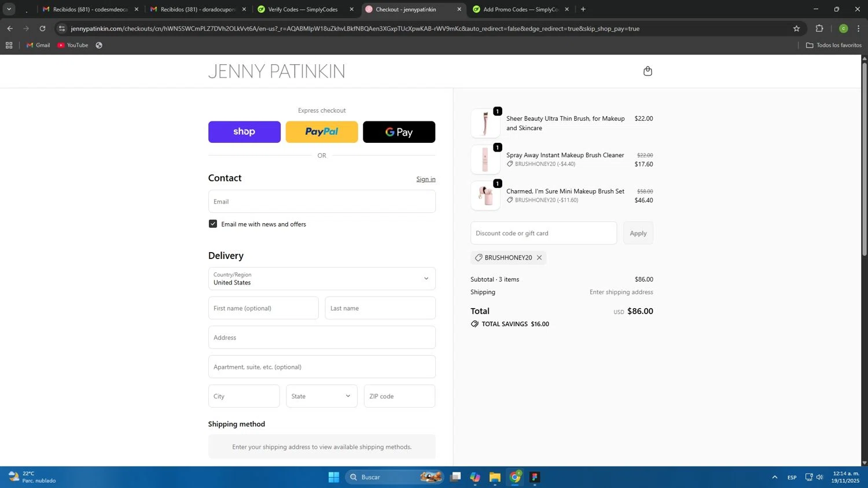Open the clock showing 12:14 a. m.
This screenshot has height=488, width=868.
pos(845,477)
